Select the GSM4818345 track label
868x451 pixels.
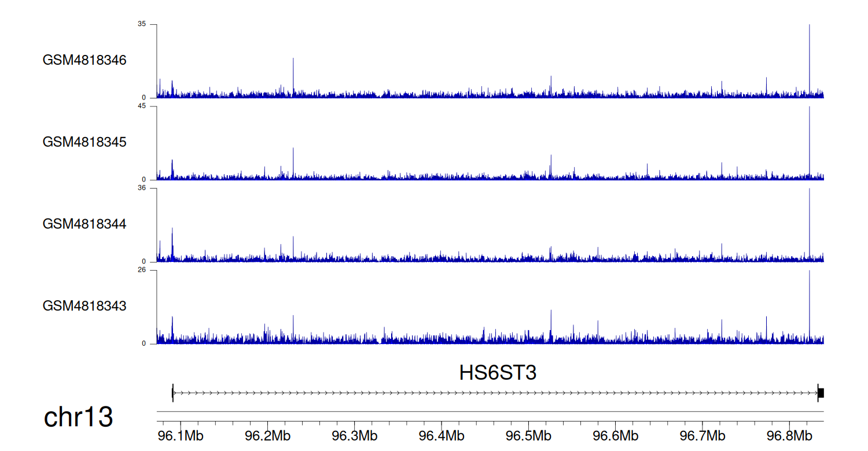pyautogui.click(x=84, y=142)
